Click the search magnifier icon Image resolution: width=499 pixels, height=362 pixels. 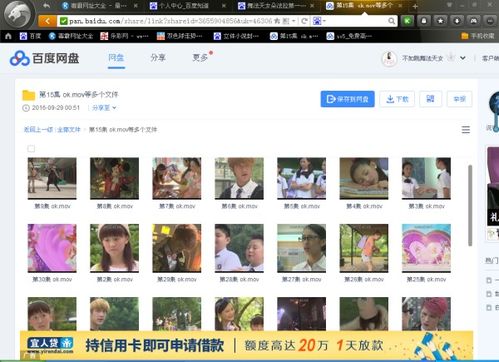click(391, 21)
